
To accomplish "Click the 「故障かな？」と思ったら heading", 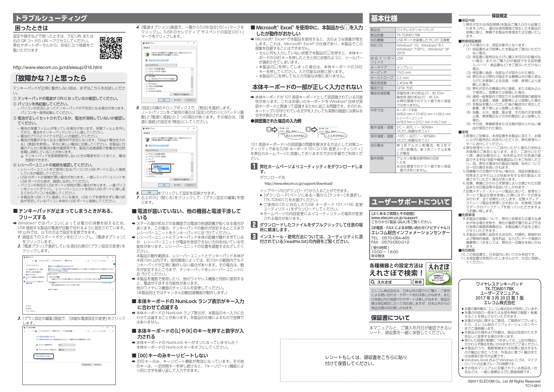I will pyautogui.click(x=51, y=78).
